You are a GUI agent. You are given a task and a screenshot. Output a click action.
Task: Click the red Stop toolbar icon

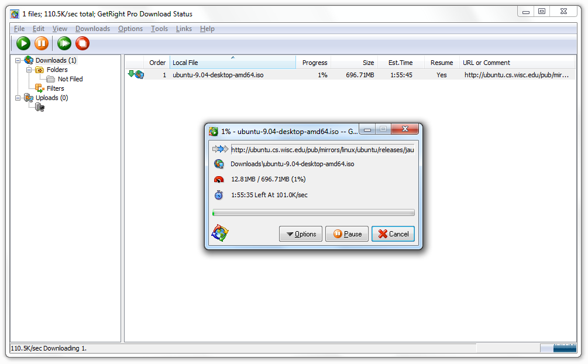pyautogui.click(x=82, y=43)
